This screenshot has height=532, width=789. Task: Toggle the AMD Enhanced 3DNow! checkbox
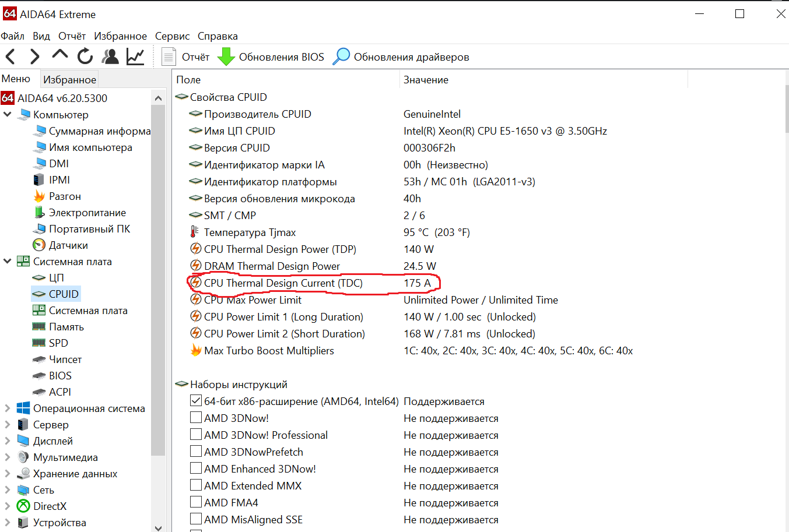coord(196,468)
